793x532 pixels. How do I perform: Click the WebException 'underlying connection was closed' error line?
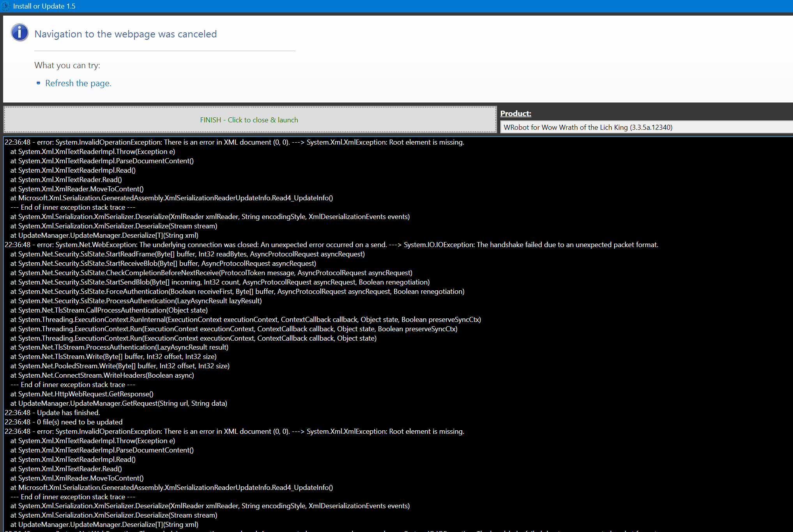[331, 244]
